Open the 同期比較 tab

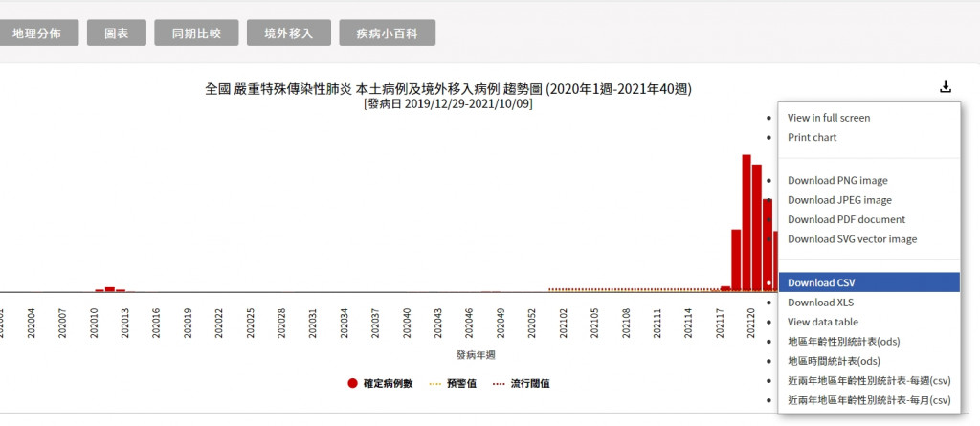(x=196, y=34)
